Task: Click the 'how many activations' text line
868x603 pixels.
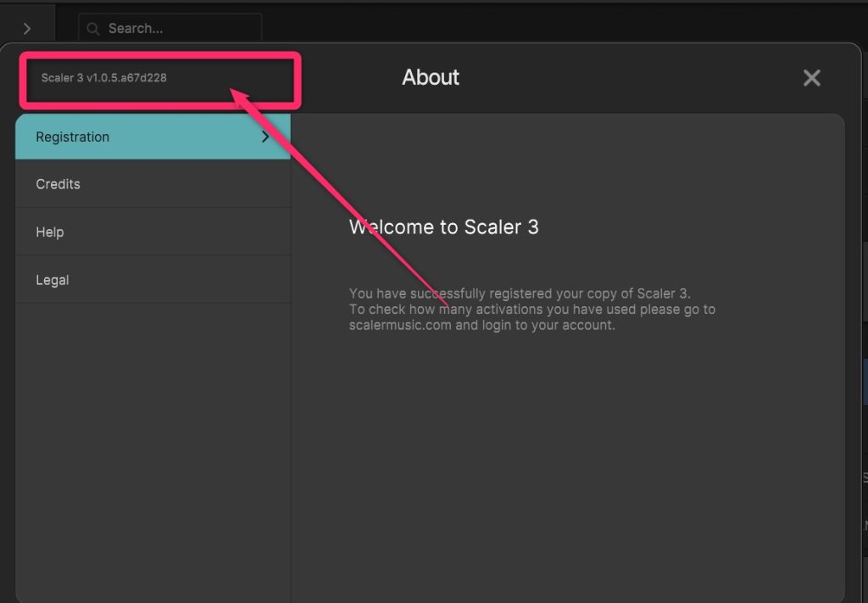Action: click(x=531, y=310)
